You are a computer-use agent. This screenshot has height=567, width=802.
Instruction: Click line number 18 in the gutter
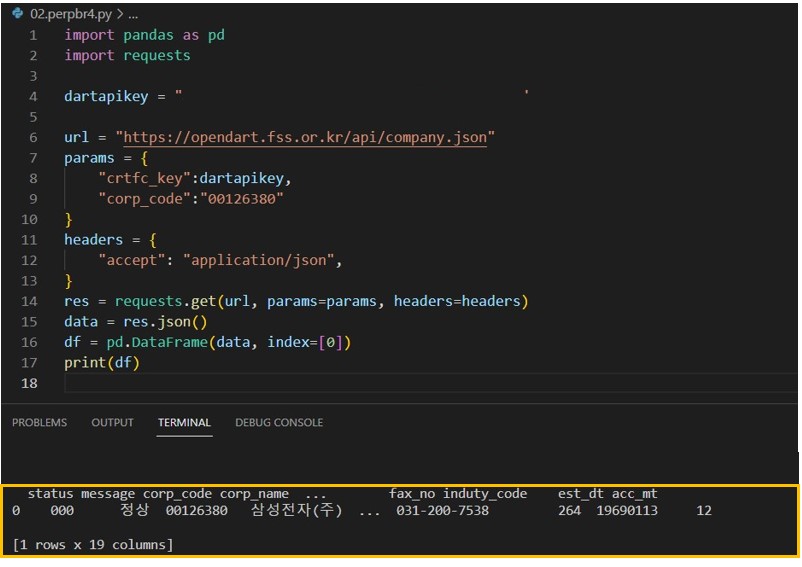(29, 383)
